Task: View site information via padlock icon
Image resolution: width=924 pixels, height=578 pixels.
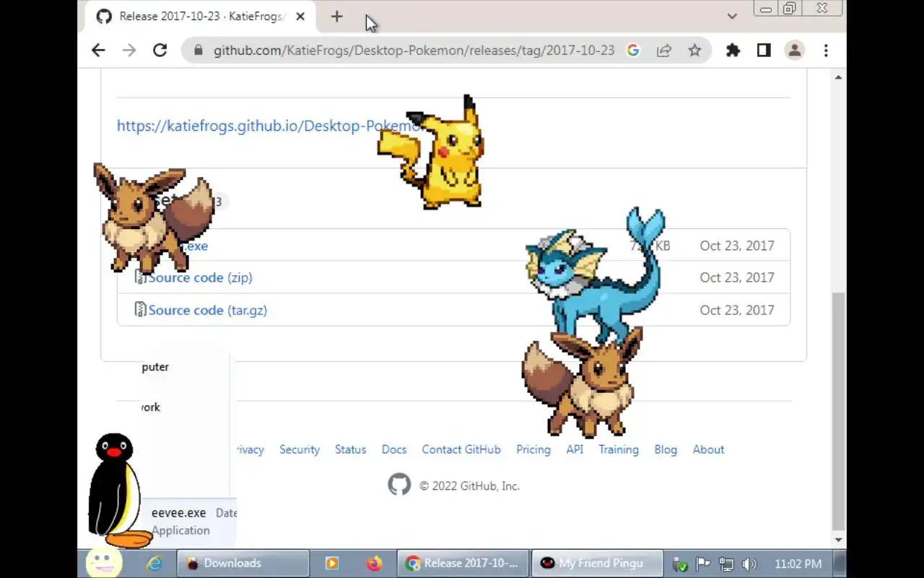Action: pos(198,51)
